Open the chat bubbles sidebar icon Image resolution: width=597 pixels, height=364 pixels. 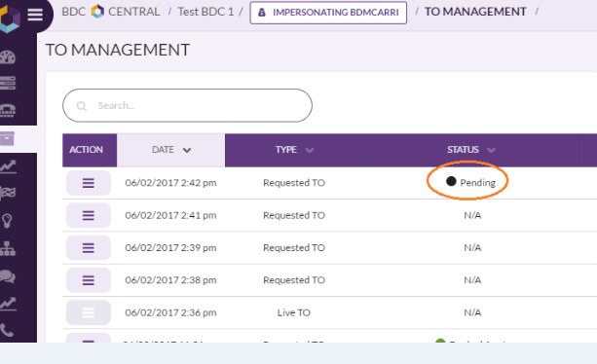coord(8,276)
